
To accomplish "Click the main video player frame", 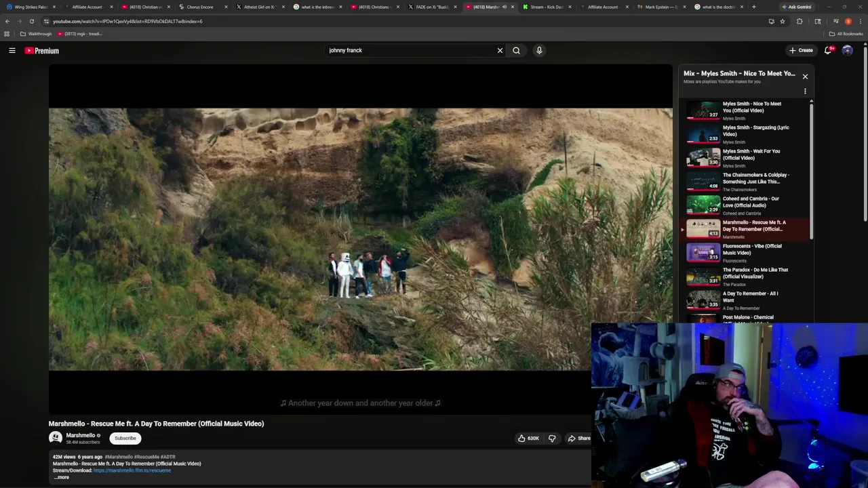I will 361,239.
